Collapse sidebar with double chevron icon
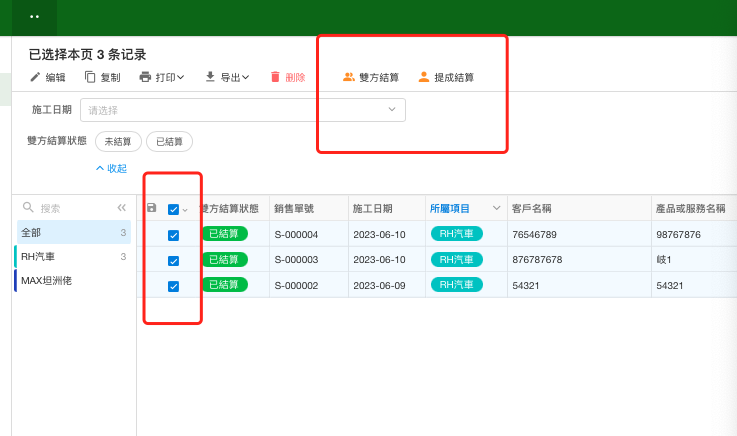 (x=122, y=208)
